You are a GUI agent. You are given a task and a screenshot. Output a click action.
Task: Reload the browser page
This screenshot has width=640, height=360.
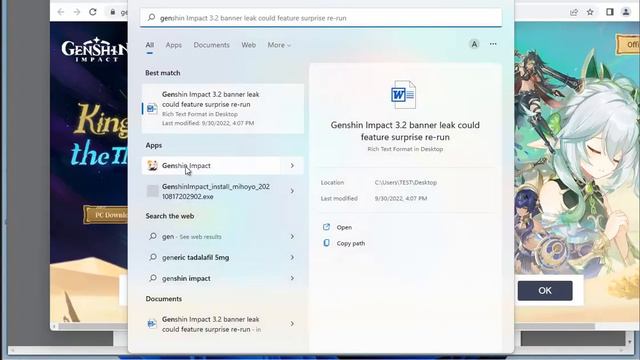pyautogui.click(x=93, y=12)
